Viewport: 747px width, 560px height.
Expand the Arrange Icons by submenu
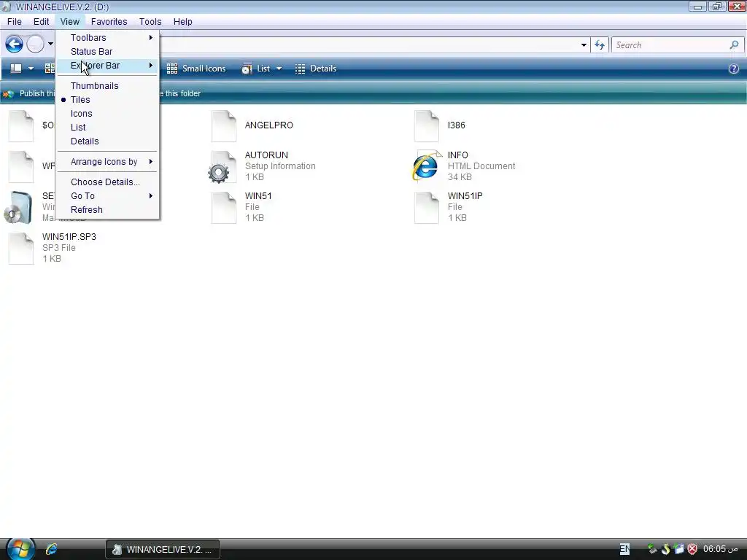tap(108, 161)
